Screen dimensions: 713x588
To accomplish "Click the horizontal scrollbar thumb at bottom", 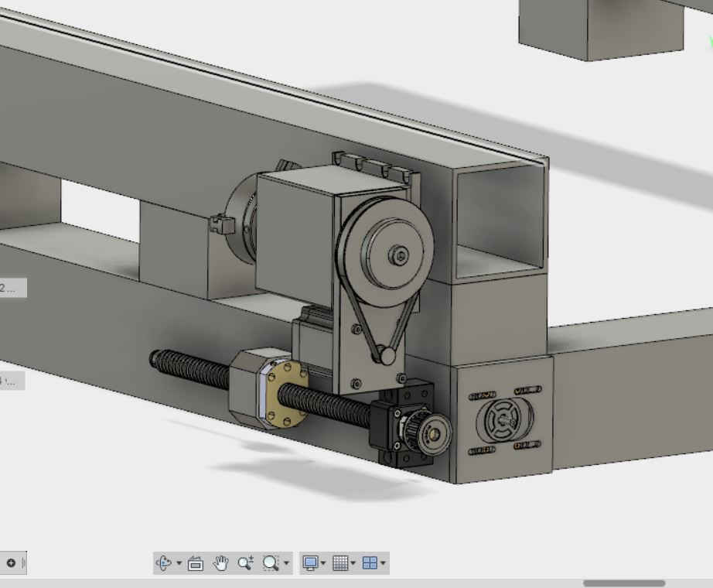I will 623,583.
